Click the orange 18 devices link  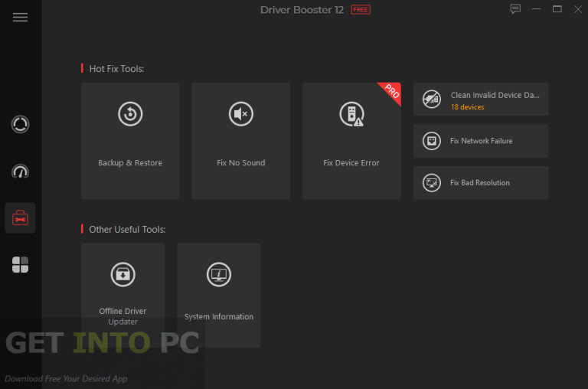coord(467,107)
